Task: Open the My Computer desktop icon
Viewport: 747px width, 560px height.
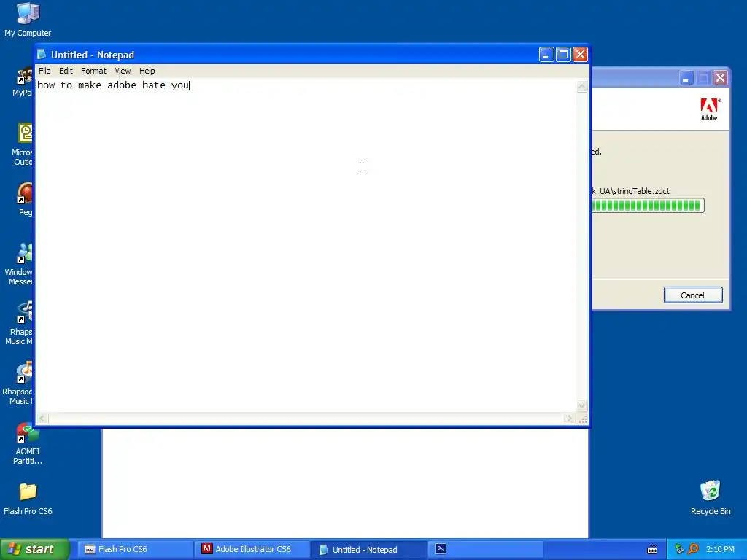Action: point(28,20)
